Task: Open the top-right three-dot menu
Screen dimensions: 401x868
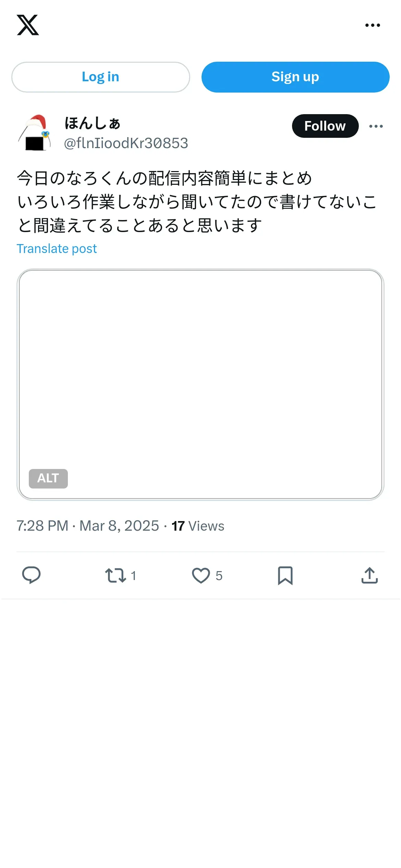Action: (373, 25)
